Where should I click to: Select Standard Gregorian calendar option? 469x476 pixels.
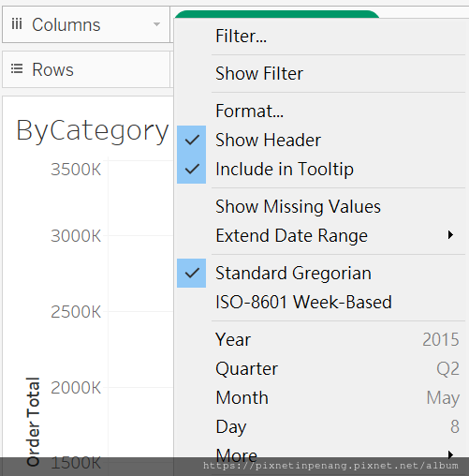coord(321,273)
